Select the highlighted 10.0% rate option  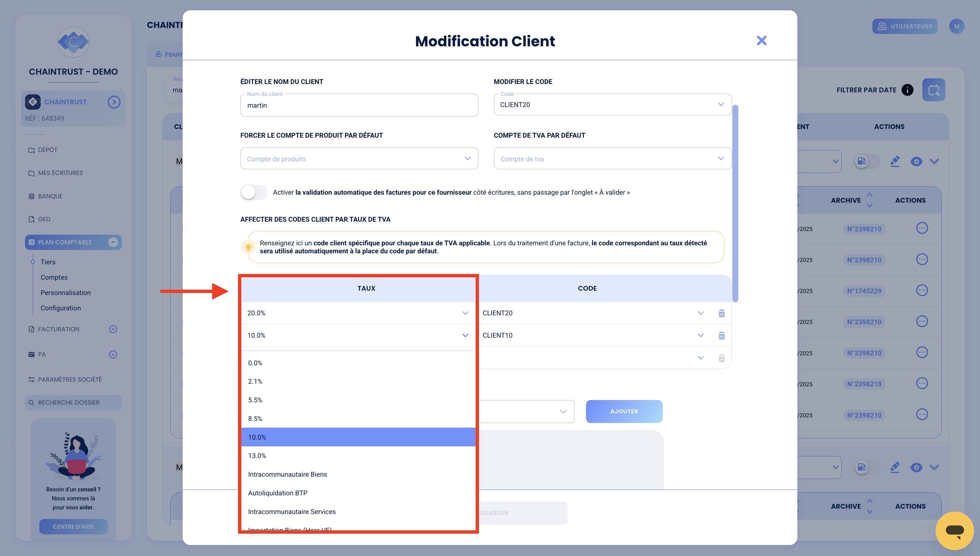coord(358,437)
